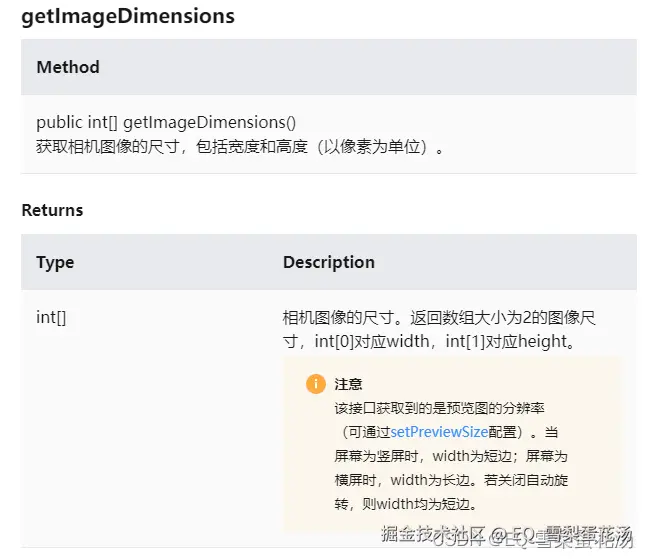This screenshot has width=648, height=559.
Task: Click the int[] return type cell
Action: 51,317
